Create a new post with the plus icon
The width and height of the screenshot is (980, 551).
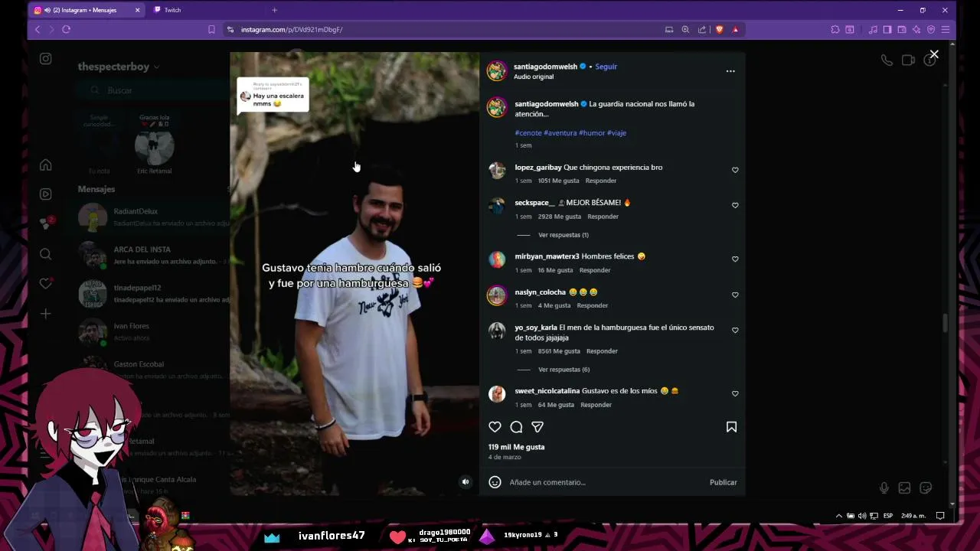pyautogui.click(x=46, y=314)
